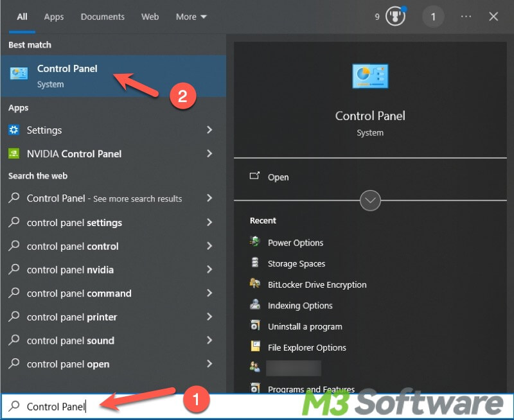This screenshot has height=420, width=514.
Task: Click the Power Options icon
Action: [x=254, y=241]
